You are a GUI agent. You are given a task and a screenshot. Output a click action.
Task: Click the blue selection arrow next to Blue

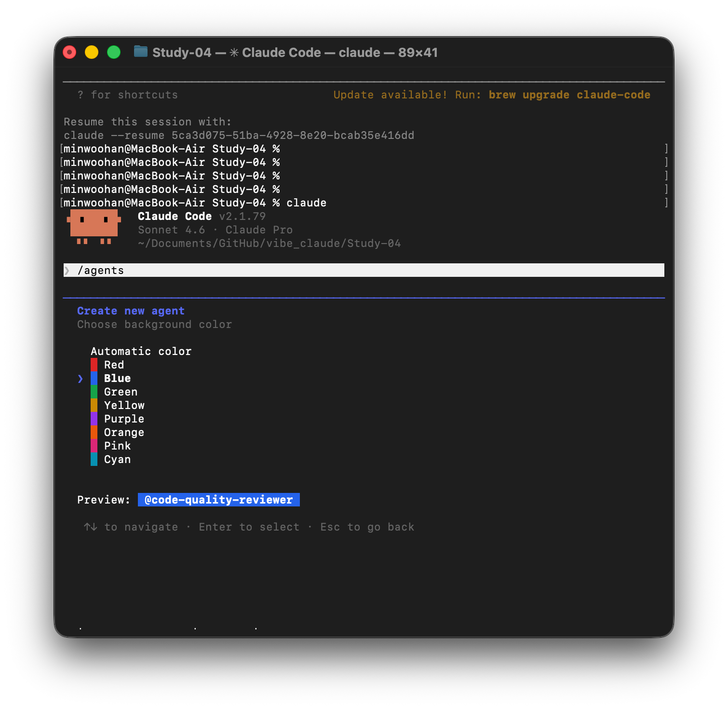coord(81,379)
